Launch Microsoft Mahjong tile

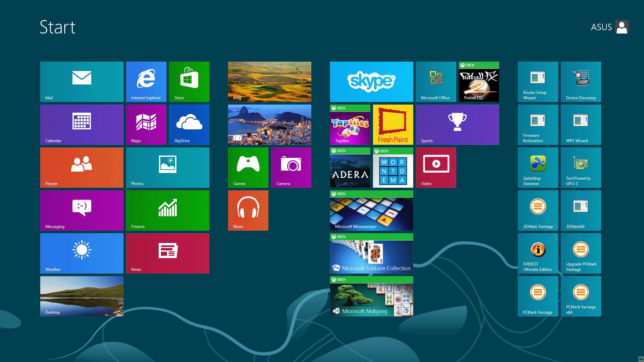(x=372, y=296)
